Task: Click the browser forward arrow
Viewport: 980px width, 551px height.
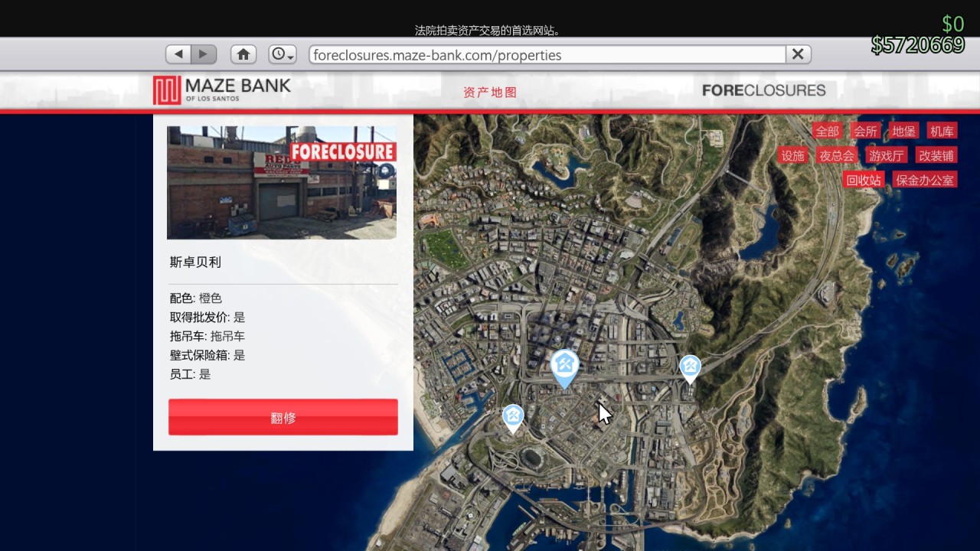Action: click(x=204, y=54)
